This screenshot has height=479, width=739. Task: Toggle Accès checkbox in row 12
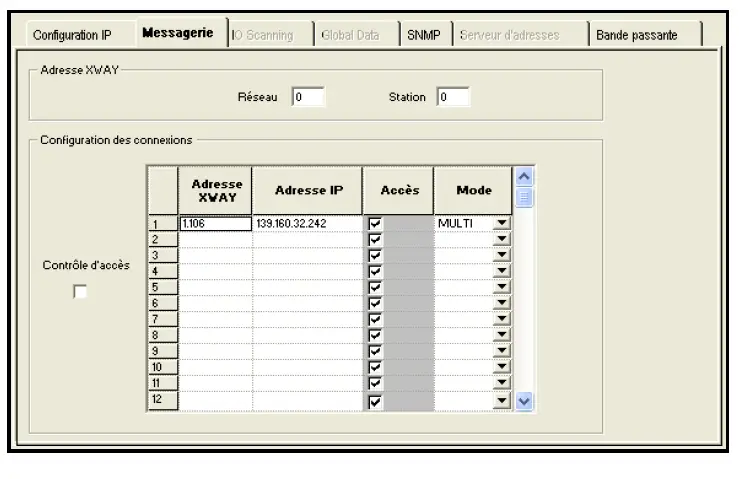375,402
